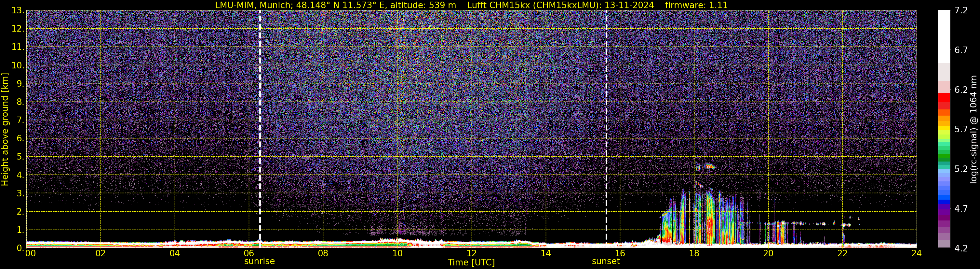The image size is (980, 269).
Task: Click the 'sunrise' label below the axis
Action: [x=260, y=262]
